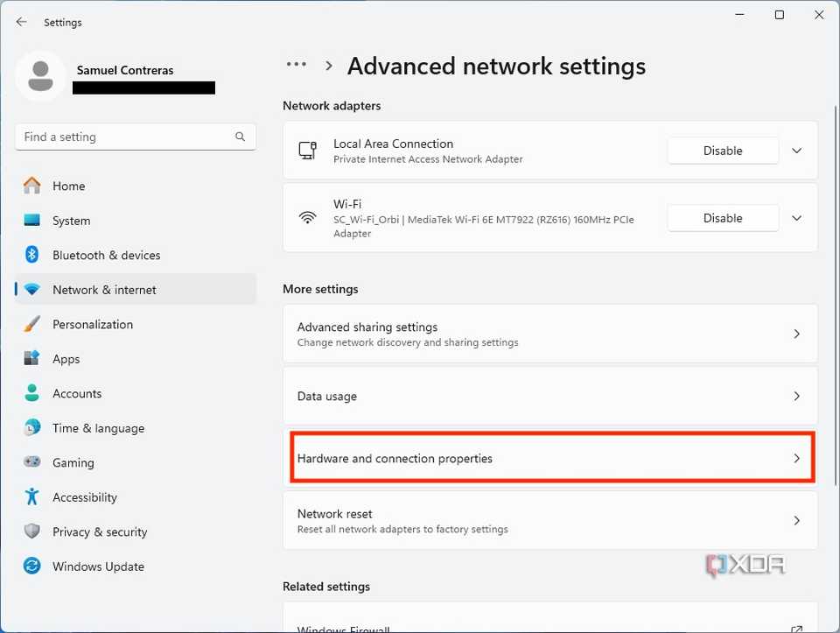Click the Bluetooth & devices icon
The width and height of the screenshot is (840, 633).
(32, 255)
